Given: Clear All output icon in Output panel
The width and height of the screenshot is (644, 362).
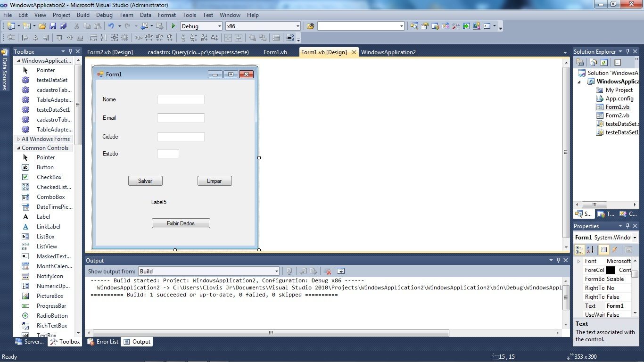Looking at the screenshot, I should (327, 271).
